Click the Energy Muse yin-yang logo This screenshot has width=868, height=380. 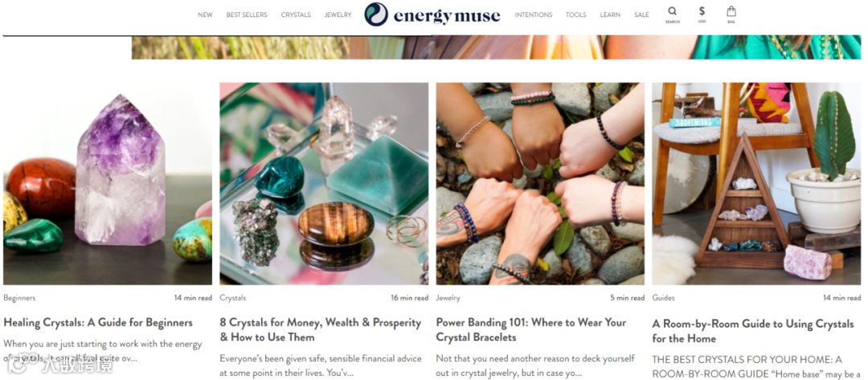376,14
